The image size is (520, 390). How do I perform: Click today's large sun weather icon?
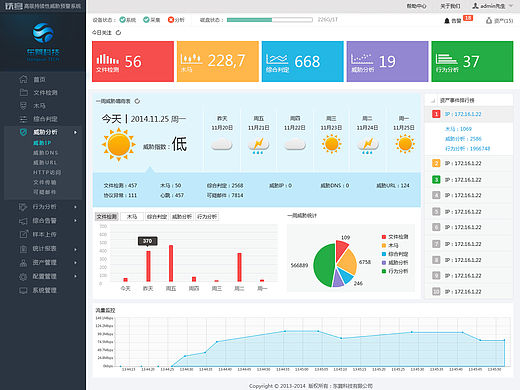click(x=119, y=145)
